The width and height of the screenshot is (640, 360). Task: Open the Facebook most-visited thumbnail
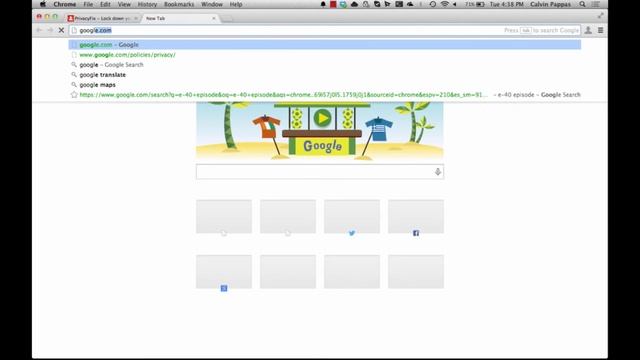pyautogui.click(x=416, y=216)
